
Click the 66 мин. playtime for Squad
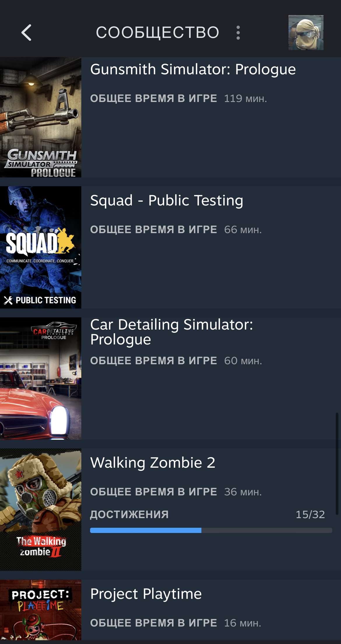tap(243, 230)
